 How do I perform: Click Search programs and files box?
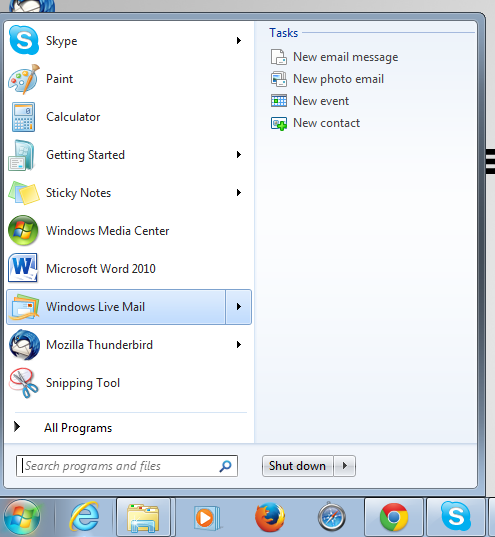click(x=127, y=466)
